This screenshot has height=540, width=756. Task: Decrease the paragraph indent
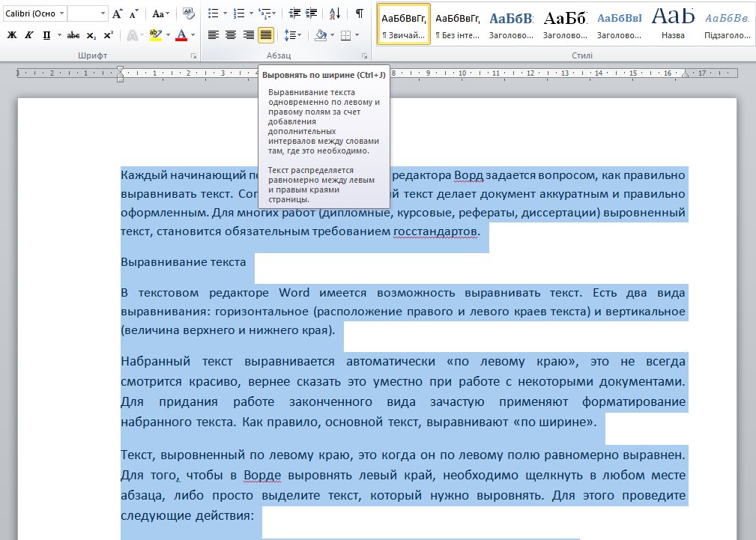pyautogui.click(x=294, y=13)
